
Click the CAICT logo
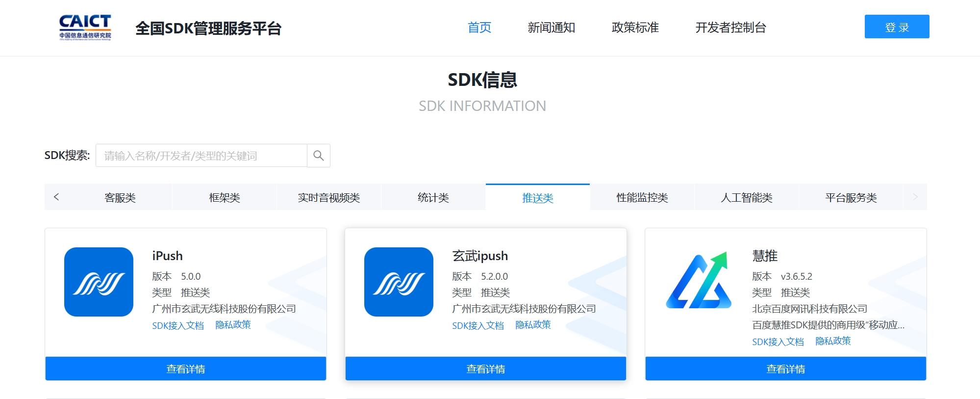85,27
